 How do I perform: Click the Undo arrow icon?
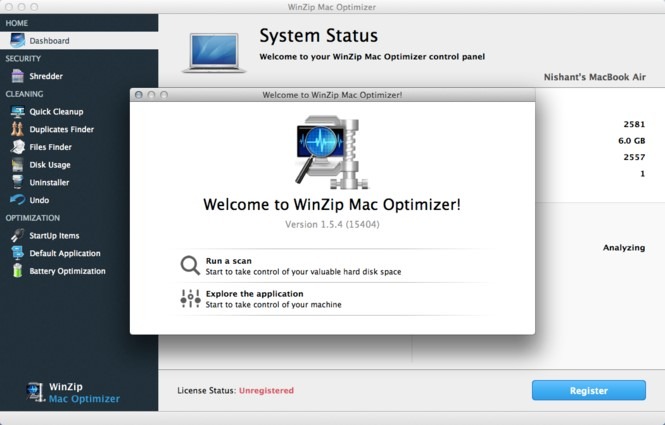point(17,200)
